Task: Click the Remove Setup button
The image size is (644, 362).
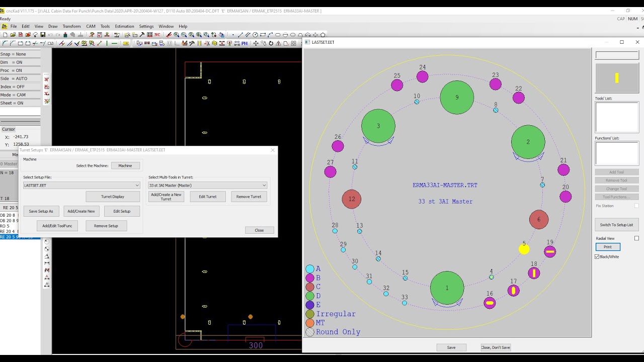Action: (x=106, y=226)
